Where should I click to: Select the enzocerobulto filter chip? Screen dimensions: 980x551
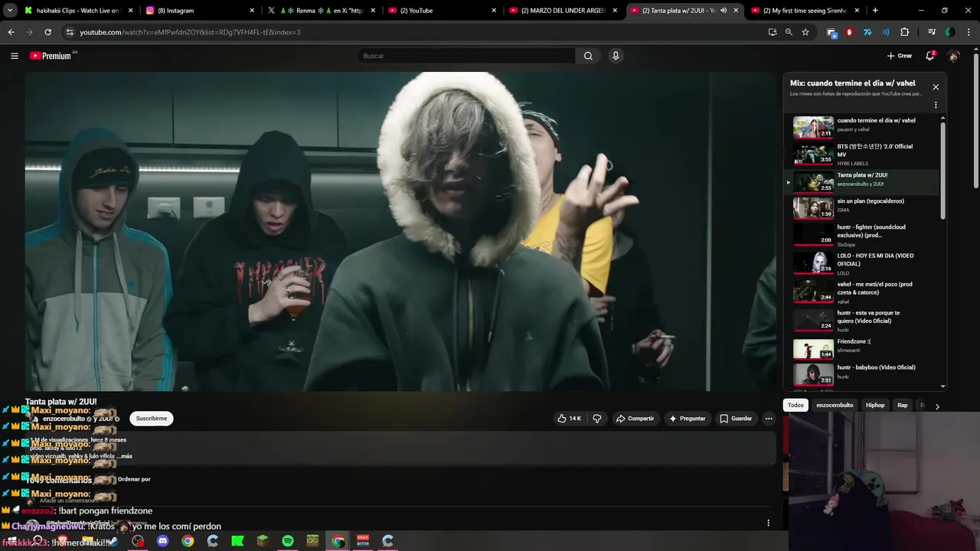[835, 405]
